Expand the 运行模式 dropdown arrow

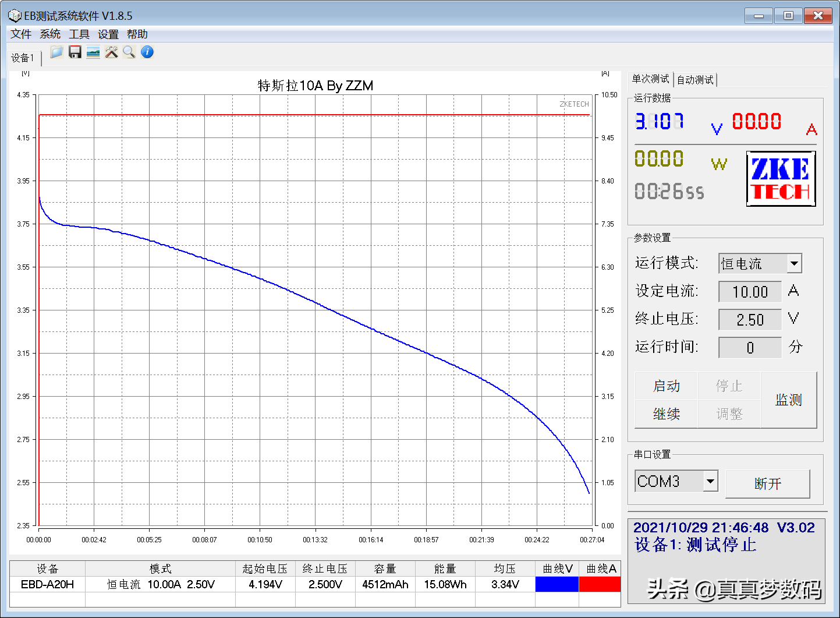point(794,263)
